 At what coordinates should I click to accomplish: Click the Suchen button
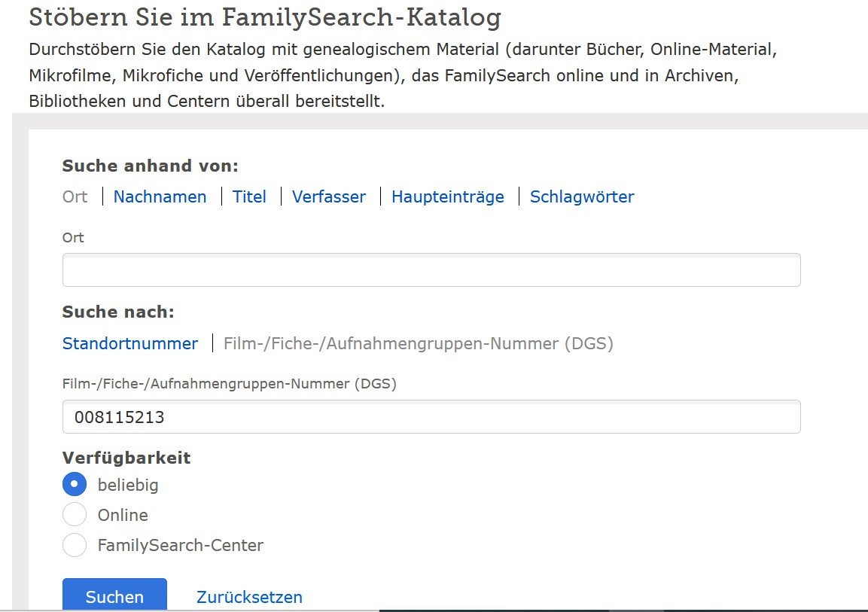[114, 595]
